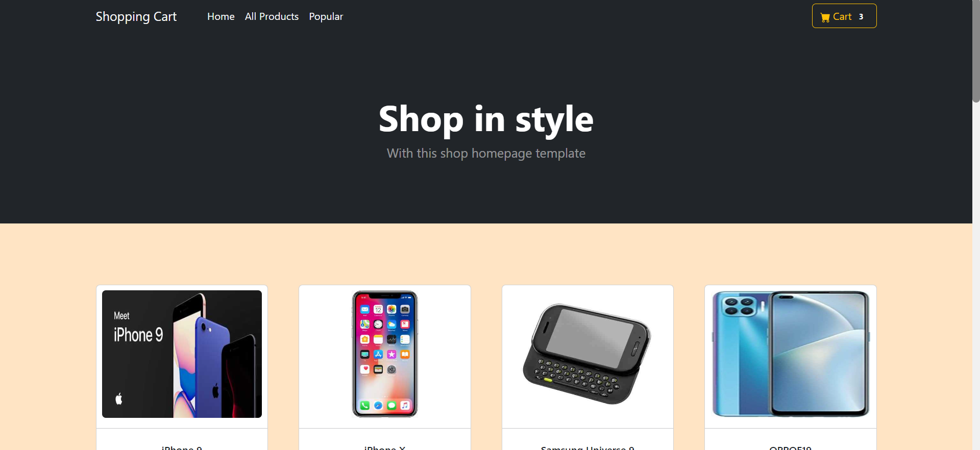Open the Meet iPhone 9 product image
This screenshot has height=450, width=980.
(x=182, y=354)
